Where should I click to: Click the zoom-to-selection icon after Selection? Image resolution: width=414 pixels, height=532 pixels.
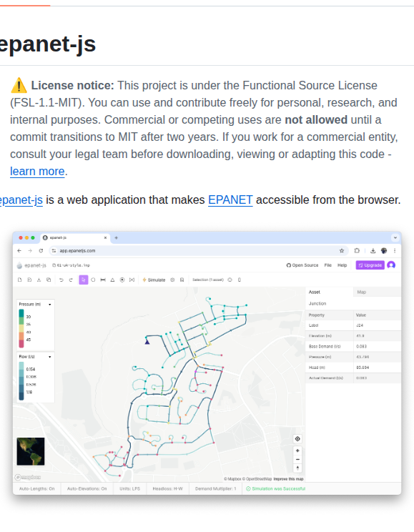click(x=230, y=280)
